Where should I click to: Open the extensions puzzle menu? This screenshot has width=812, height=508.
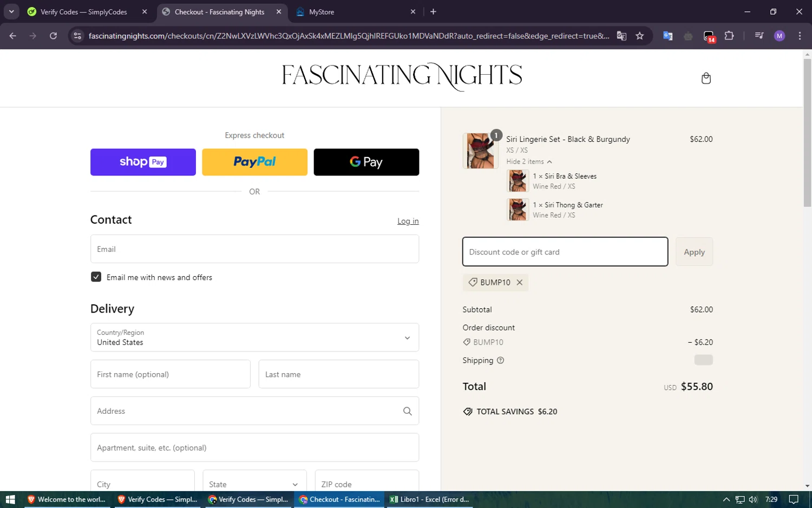(729, 36)
